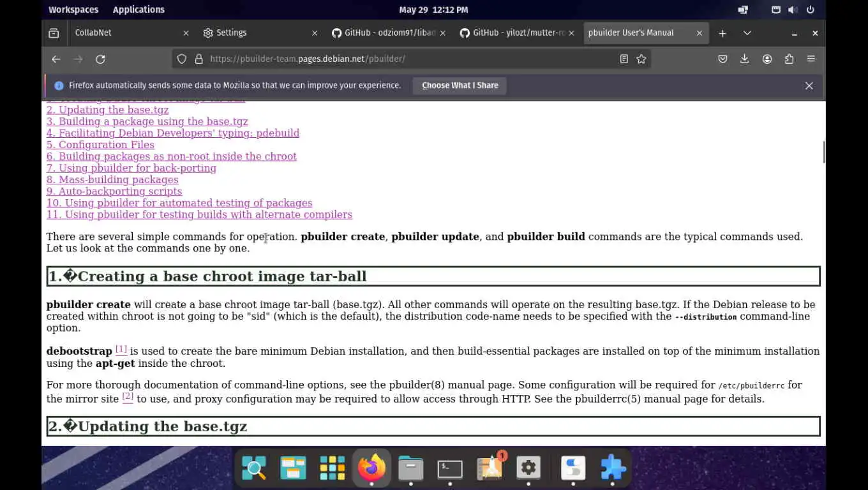The width and height of the screenshot is (868, 490).
Task: Open the Pop Shop rocket icon in dock
Action: pos(490,468)
